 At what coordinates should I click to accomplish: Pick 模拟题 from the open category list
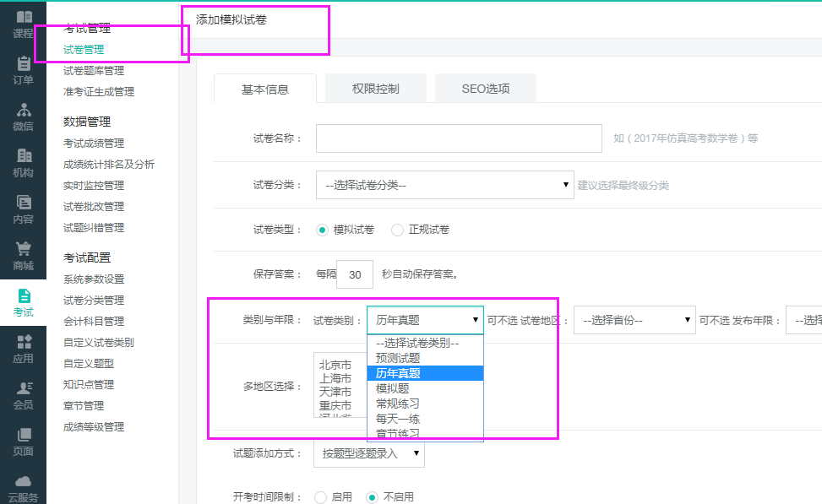click(x=393, y=388)
